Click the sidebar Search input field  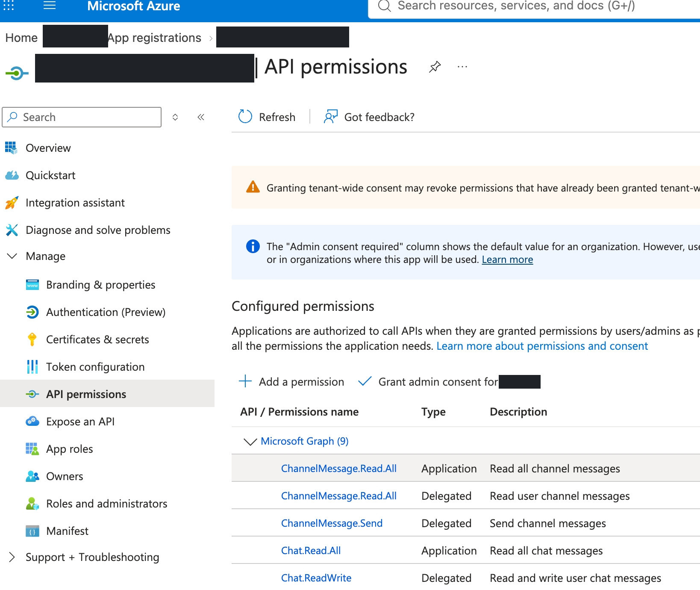[x=82, y=117]
